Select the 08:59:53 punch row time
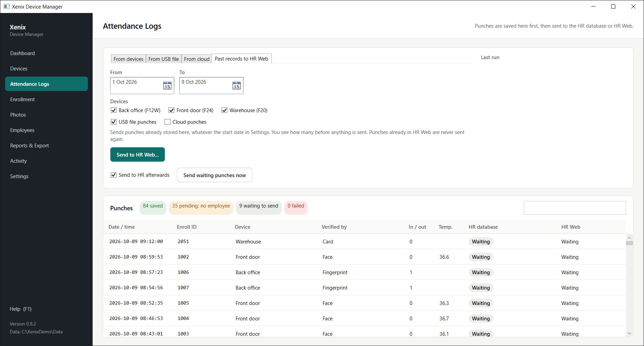Viewport: 644px width, 346px height. click(136, 257)
